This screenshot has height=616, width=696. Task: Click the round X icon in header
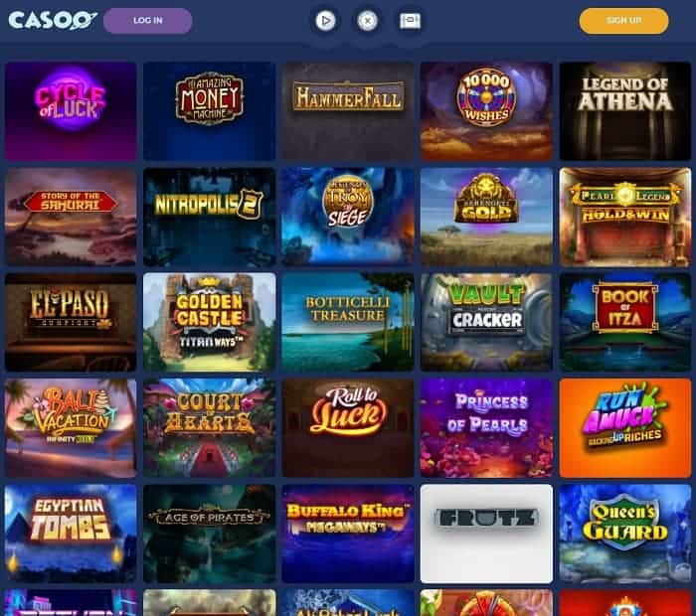(368, 21)
